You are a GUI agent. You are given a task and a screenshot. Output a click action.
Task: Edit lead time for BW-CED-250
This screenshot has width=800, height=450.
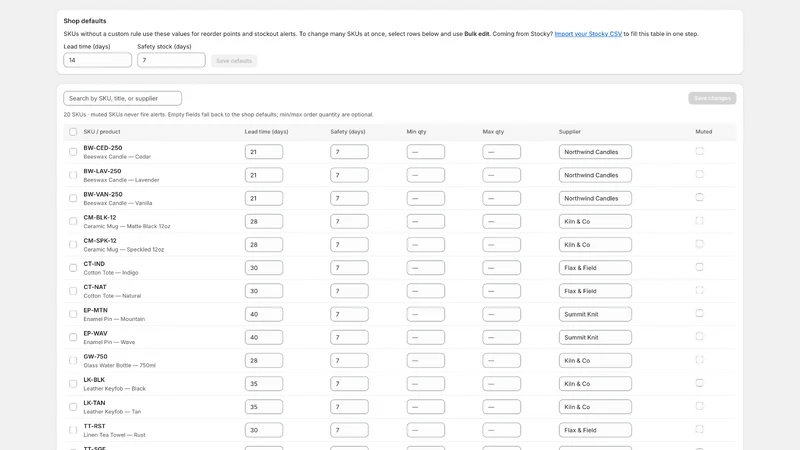pos(264,152)
